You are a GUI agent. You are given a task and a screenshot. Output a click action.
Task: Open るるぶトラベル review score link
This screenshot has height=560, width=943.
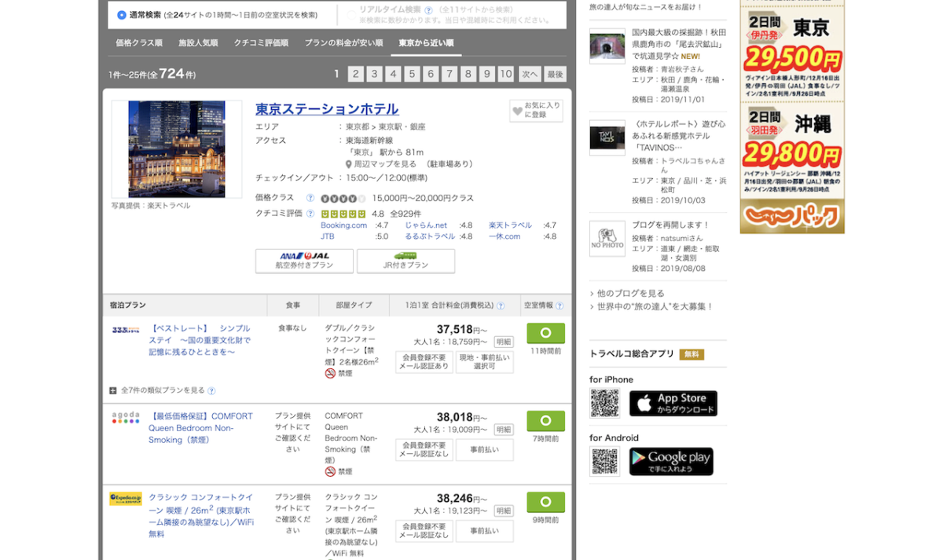[x=430, y=236]
